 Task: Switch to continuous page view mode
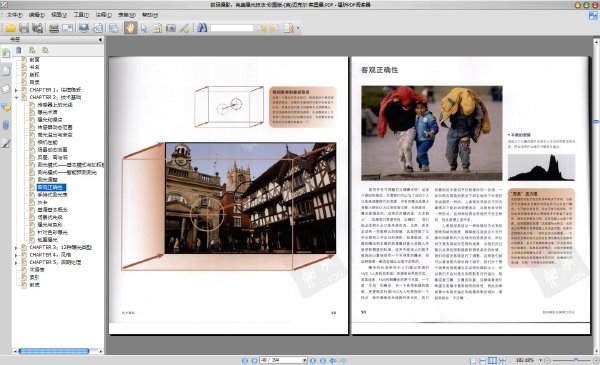pyautogui.click(x=483, y=360)
